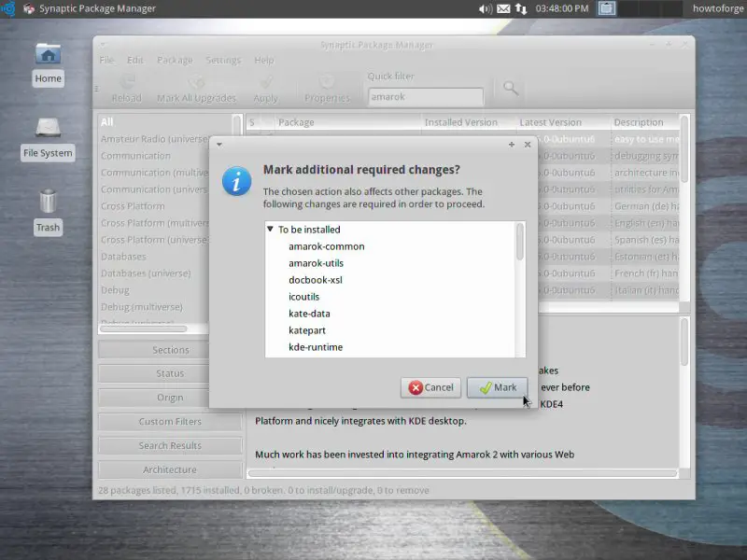Screen dimensions: 747x560
Task: Click the network transfer arrows icon
Action: pyautogui.click(x=521, y=8)
